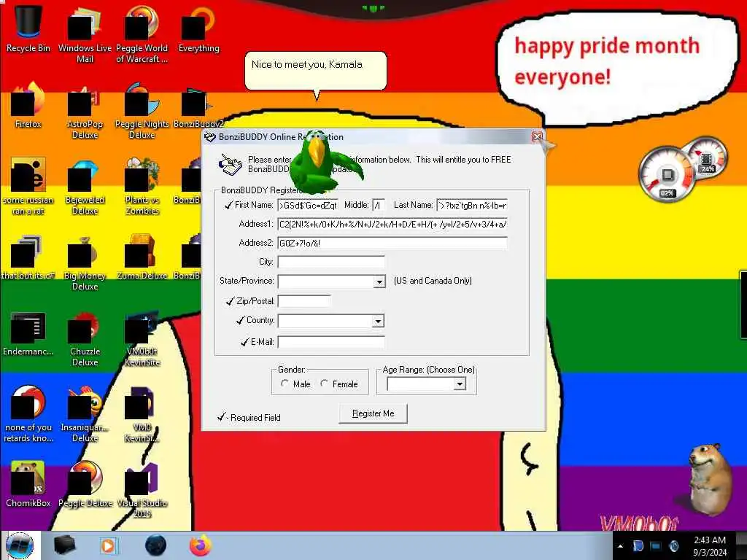
Task: Expand the Age Range dropdown
Action: tap(460, 384)
